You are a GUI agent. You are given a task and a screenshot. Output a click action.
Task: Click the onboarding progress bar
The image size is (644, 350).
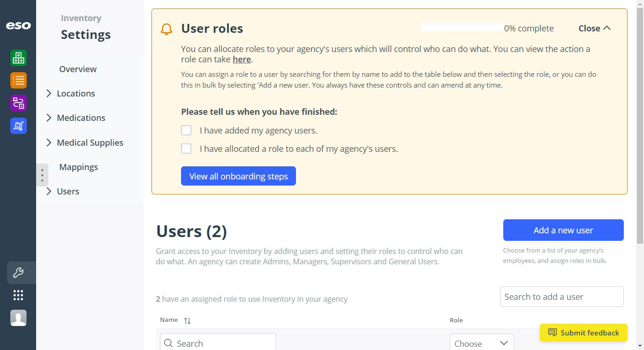pos(462,28)
